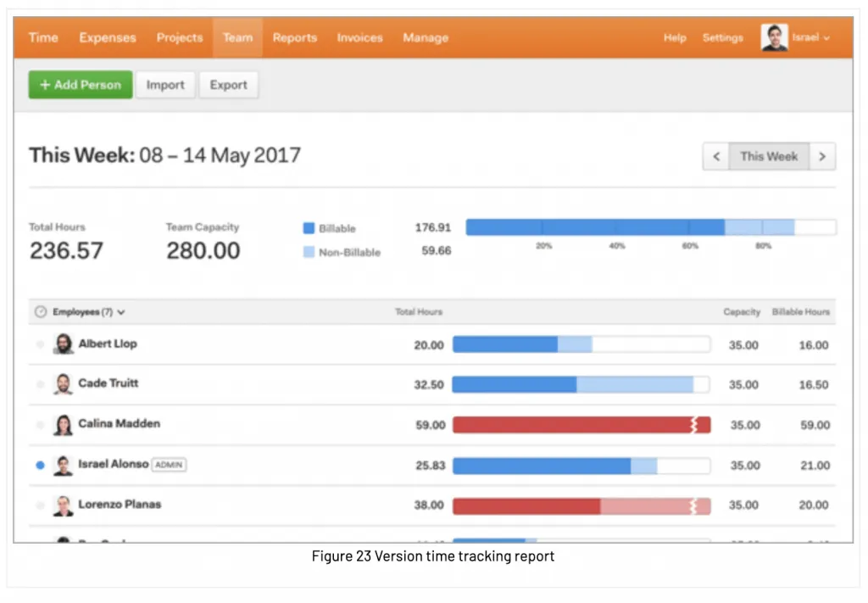Screen dimensions: 868x603
Task: Click Lorenzo Planas's 20.00 billable hours
Action: pos(815,505)
